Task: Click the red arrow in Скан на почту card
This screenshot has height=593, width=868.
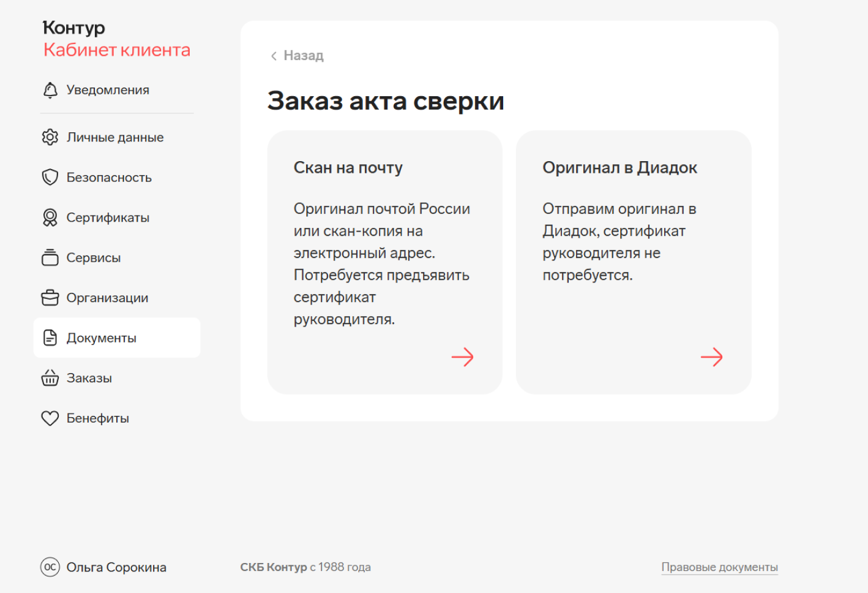Action: coord(463,357)
